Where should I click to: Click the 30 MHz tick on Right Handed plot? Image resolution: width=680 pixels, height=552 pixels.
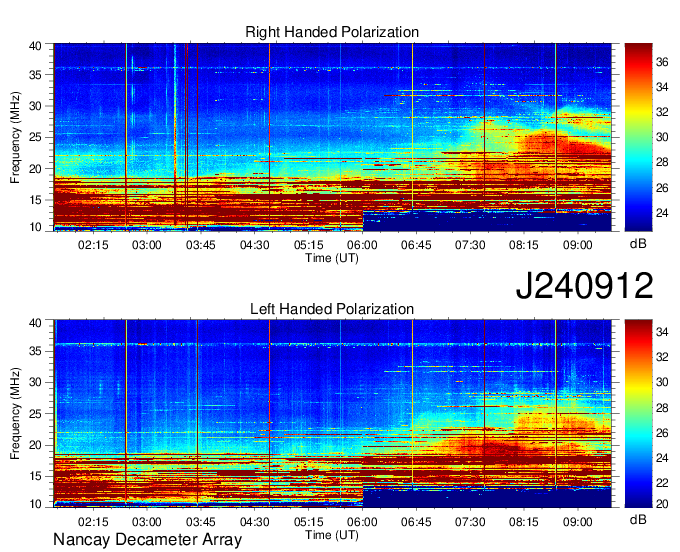coord(35,106)
